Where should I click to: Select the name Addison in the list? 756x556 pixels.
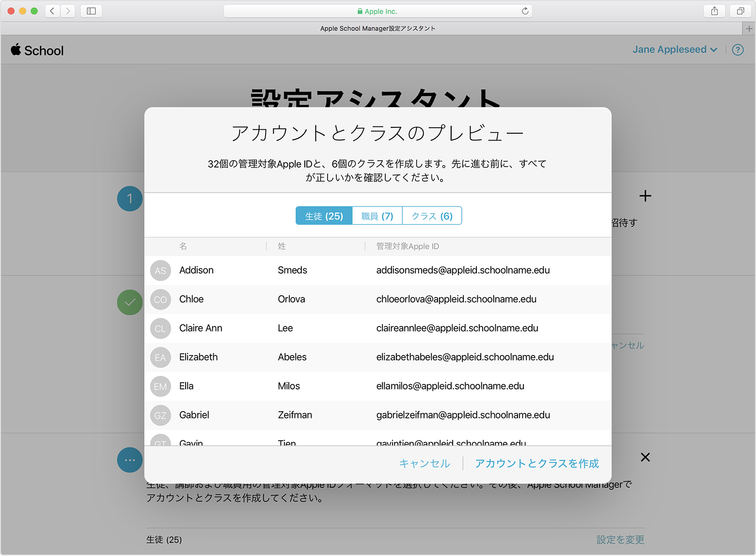click(196, 270)
